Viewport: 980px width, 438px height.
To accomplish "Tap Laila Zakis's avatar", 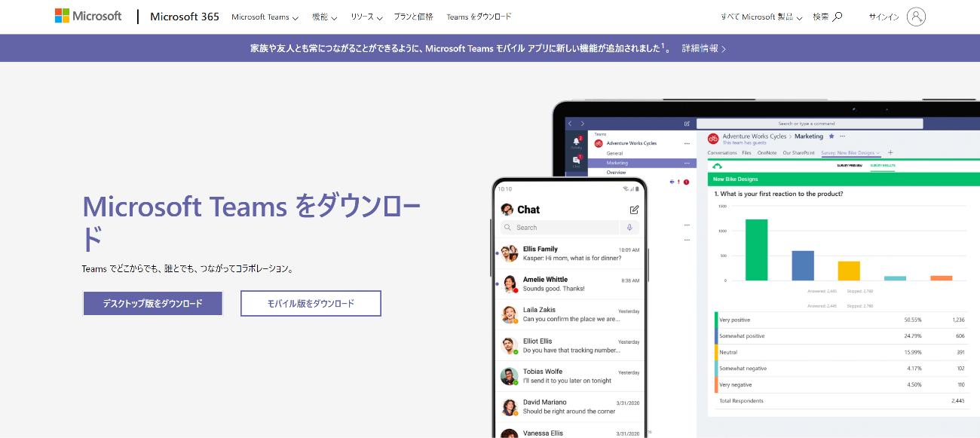I will (510, 314).
